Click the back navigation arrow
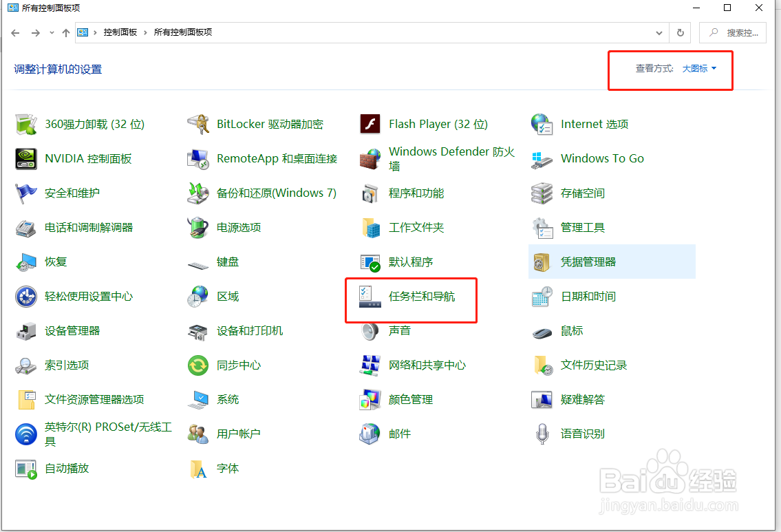781x532 pixels. click(14, 32)
